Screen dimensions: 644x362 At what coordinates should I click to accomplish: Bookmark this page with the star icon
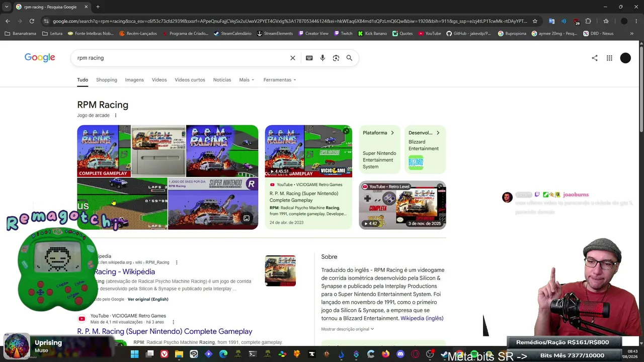click(x=535, y=21)
